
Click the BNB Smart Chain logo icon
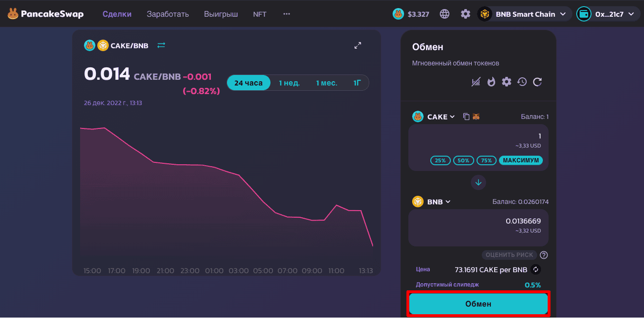485,14
